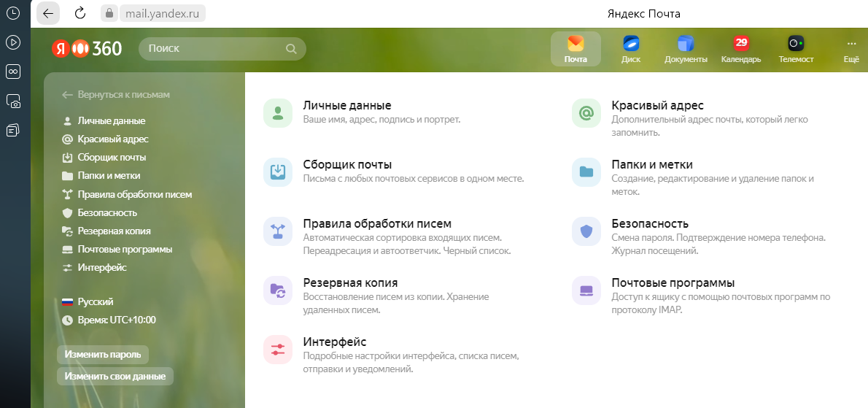
Task: Click the play icon in browser sidebar
Action: (13, 42)
